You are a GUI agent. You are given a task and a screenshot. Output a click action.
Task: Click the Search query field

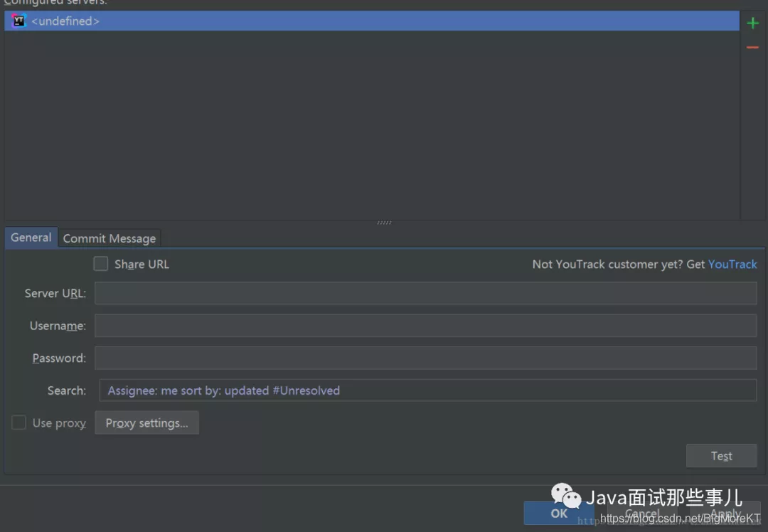click(428, 390)
